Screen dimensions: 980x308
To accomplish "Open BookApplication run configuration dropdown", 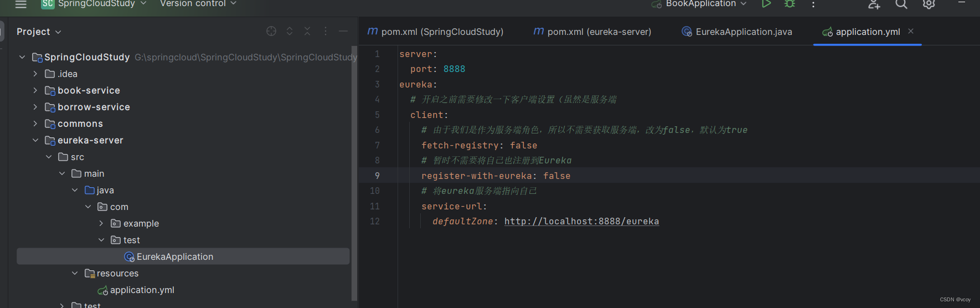I will [x=701, y=4].
